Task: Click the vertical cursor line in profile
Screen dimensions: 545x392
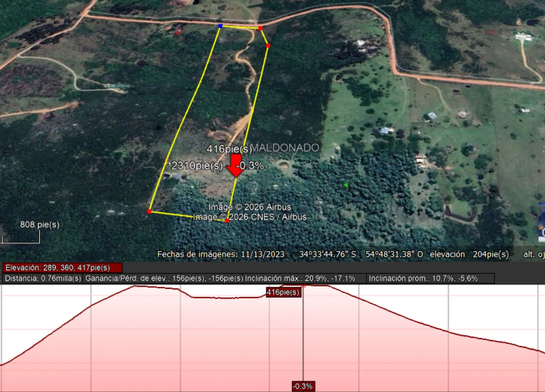Action: 303,340
